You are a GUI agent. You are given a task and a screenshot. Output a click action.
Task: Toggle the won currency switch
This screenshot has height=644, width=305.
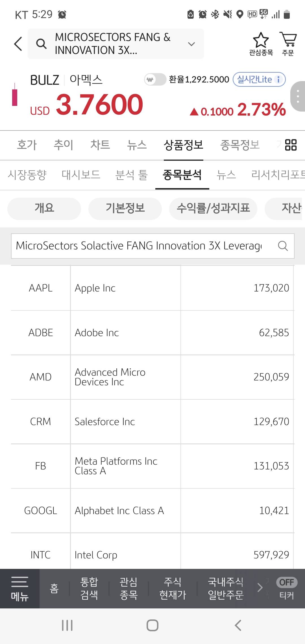pyautogui.click(x=155, y=79)
